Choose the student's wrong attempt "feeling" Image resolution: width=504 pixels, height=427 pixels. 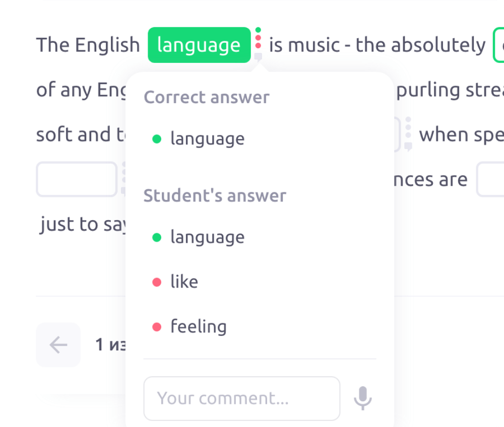(x=198, y=327)
